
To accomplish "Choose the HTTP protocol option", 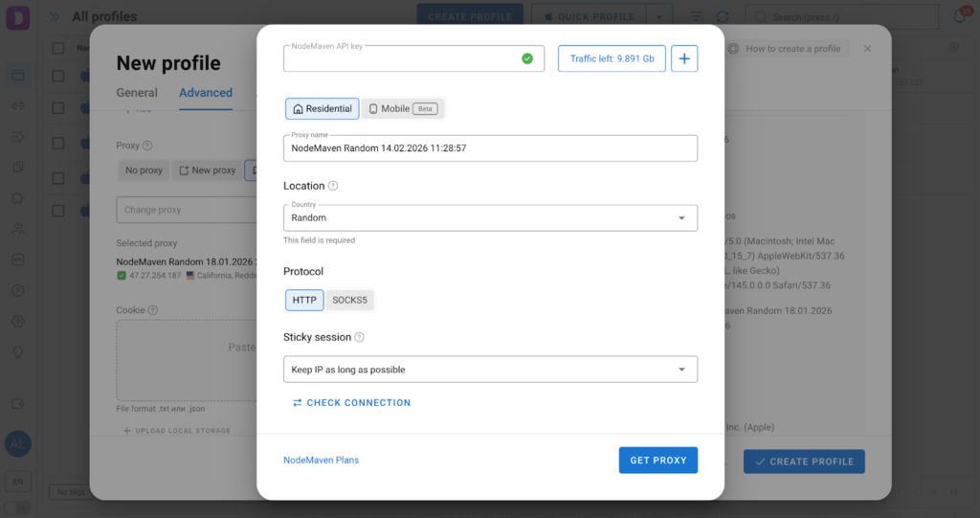I will tap(304, 300).
